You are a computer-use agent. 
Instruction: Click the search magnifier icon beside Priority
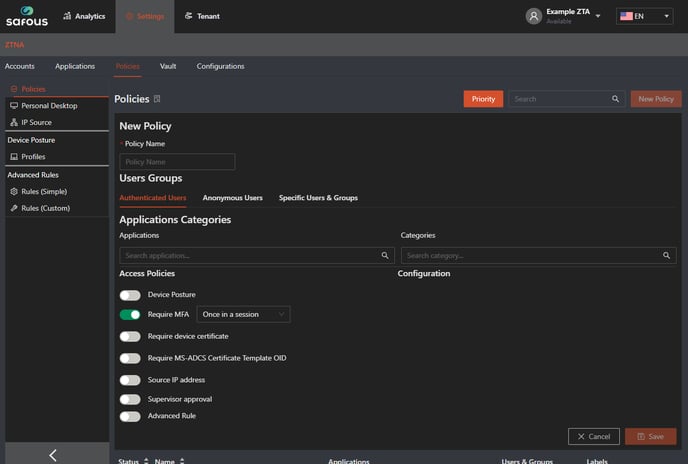615,99
